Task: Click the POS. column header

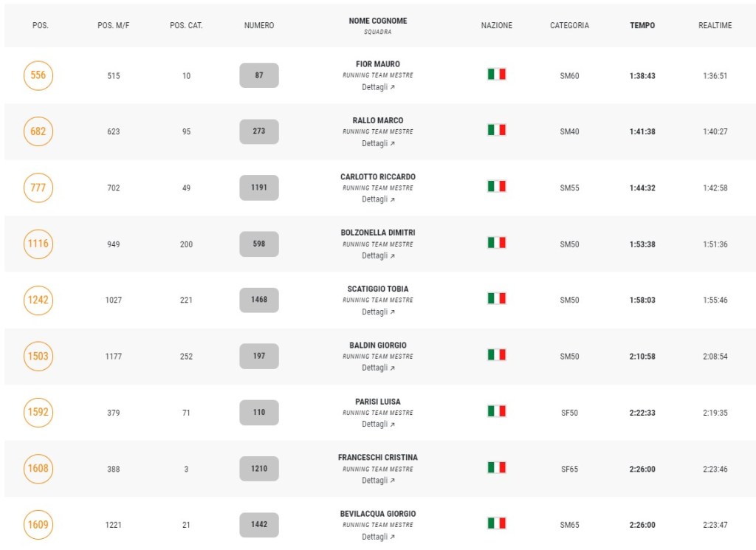Action: tap(41, 25)
